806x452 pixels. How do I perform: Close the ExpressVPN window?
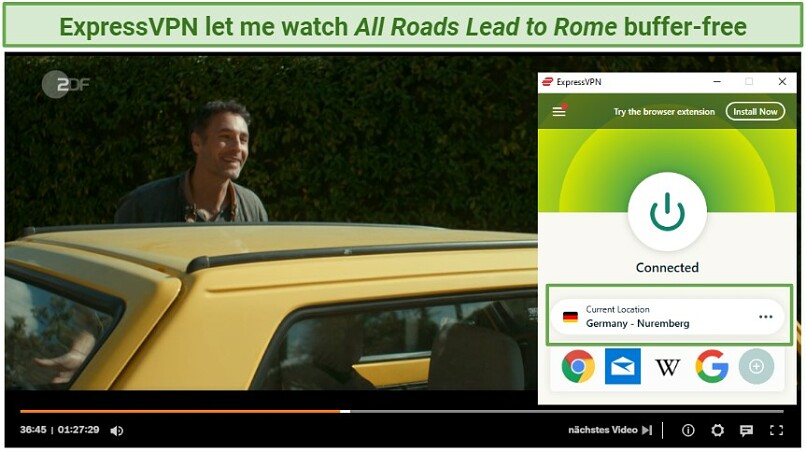pyautogui.click(x=782, y=82)
